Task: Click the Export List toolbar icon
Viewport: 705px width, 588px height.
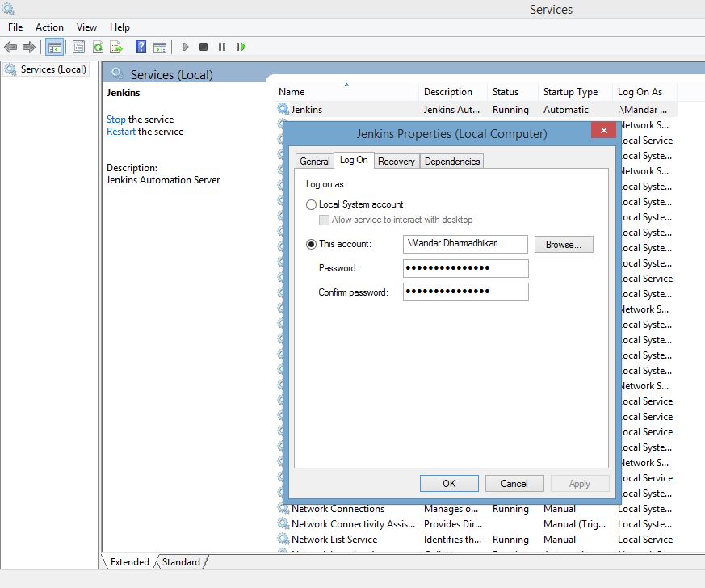Action: click(x=116, y=47)
